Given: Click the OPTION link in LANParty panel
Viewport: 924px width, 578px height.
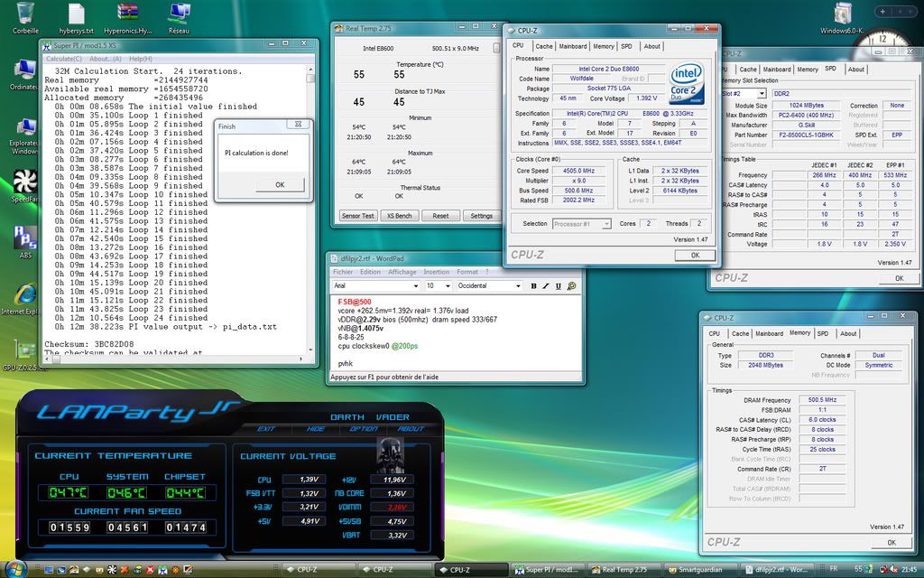Looking at the screenshot, I should coord(364,429).
